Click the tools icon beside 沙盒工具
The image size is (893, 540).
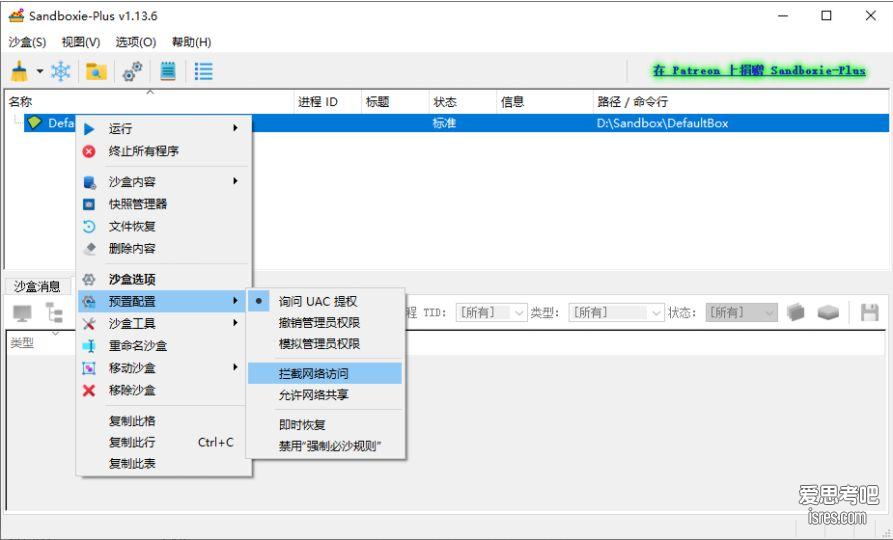(89, 324)
